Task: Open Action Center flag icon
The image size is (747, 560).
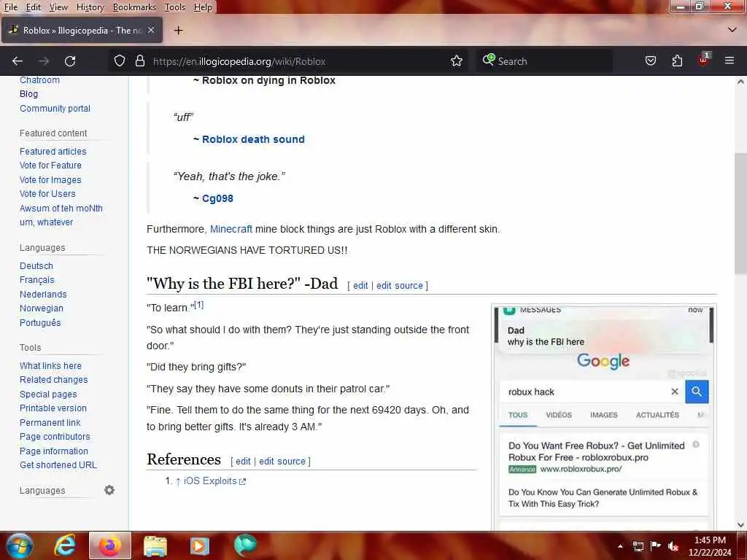Action: (656, 545)
